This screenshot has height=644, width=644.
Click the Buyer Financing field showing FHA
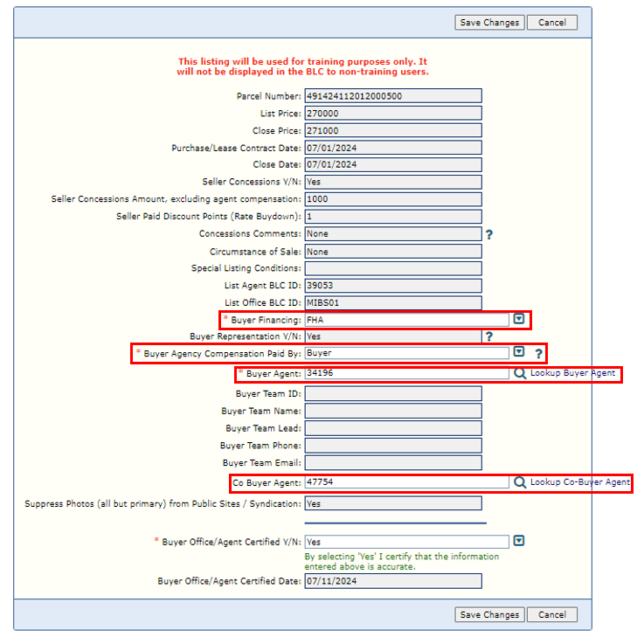[406, 320]
